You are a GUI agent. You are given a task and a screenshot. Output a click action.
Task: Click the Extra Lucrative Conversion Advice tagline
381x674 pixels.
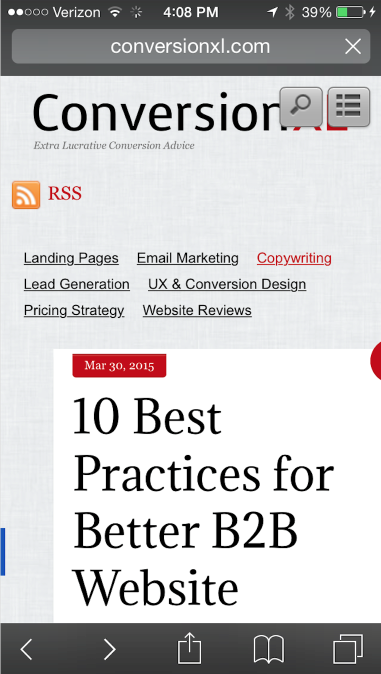(x=114, y=145)
